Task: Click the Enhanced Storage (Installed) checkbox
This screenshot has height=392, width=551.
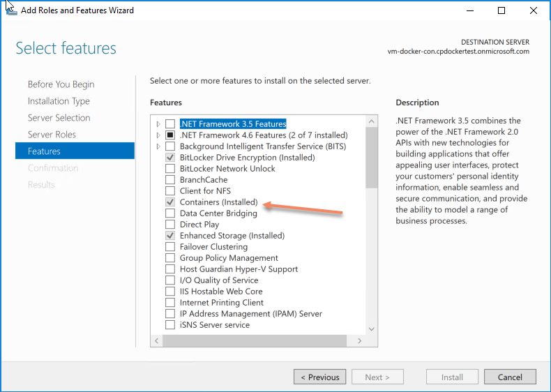Action: click(170, 236)
